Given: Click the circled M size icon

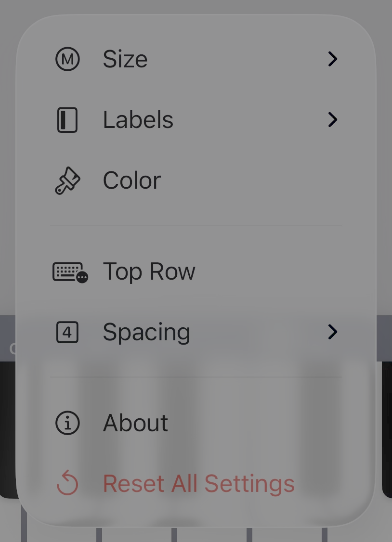Looking at the screenshot, I should tap(67, 59).
